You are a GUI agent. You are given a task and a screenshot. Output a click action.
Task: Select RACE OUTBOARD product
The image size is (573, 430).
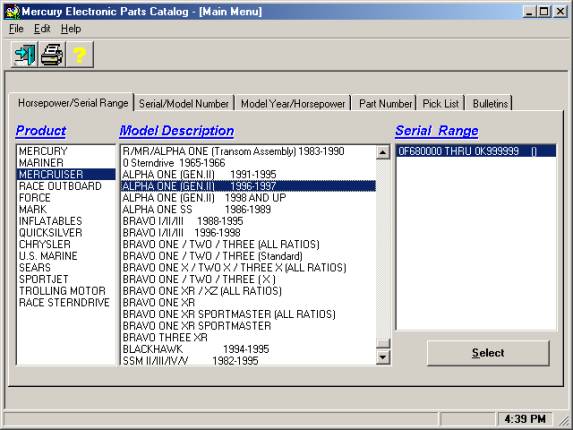(x=66, y=186)
